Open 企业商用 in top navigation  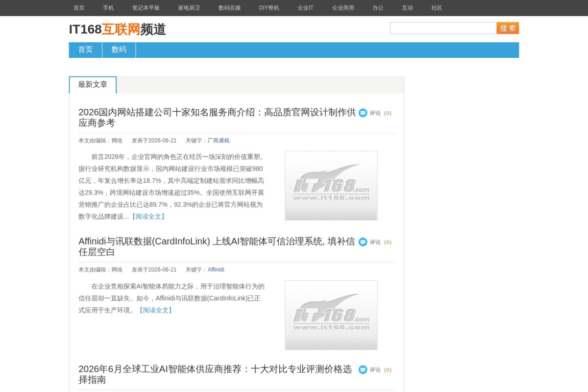(343, 8)
